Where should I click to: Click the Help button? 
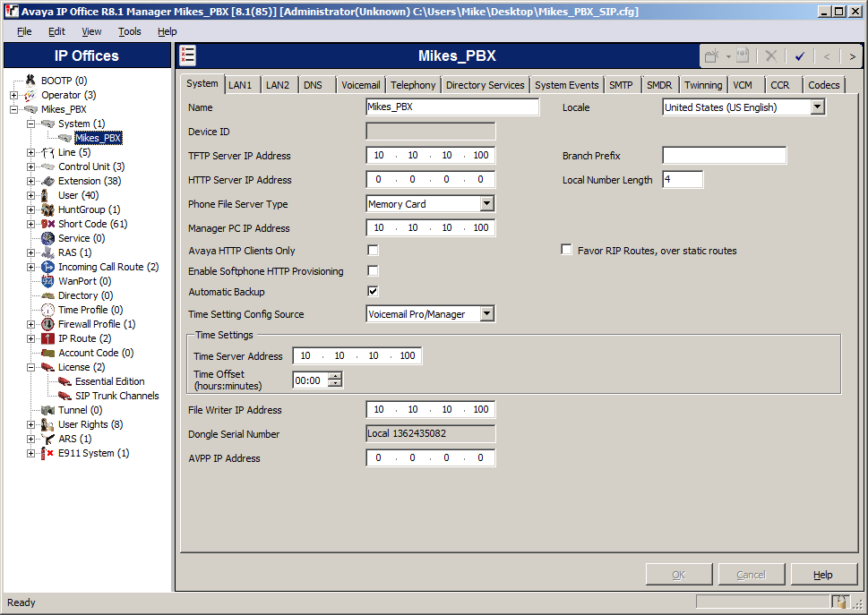[x=822, y=575]
